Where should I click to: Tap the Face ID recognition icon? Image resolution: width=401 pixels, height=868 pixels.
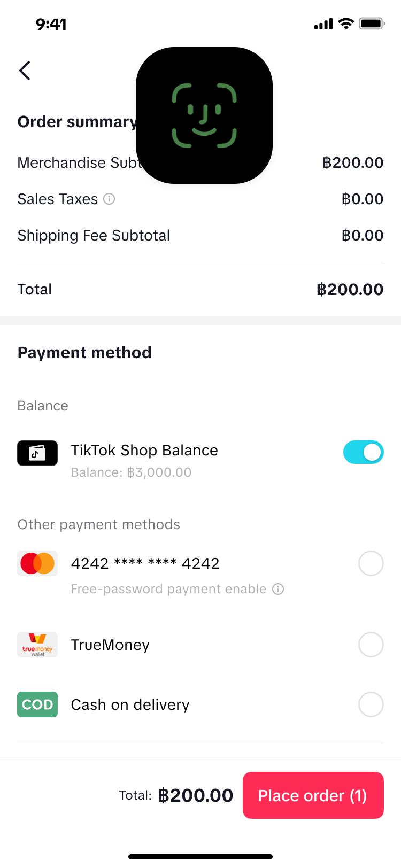coord(204,115)
